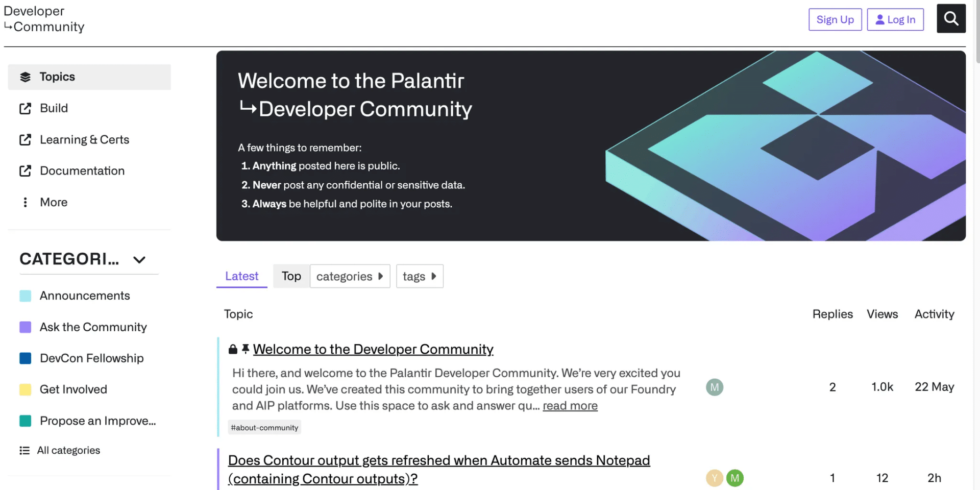This screenshot has height=490, width=980.
Task: Click the Log In button
Action: (x=895, y=19)
